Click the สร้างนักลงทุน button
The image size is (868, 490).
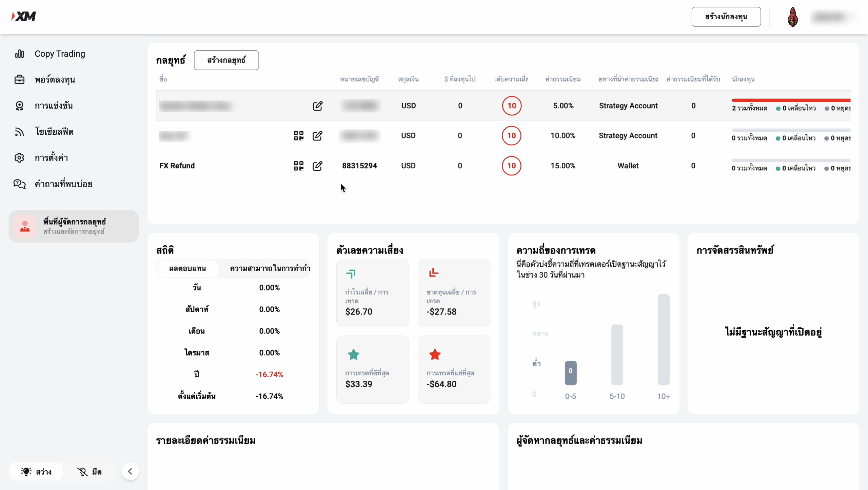click(x=726, y=17)
